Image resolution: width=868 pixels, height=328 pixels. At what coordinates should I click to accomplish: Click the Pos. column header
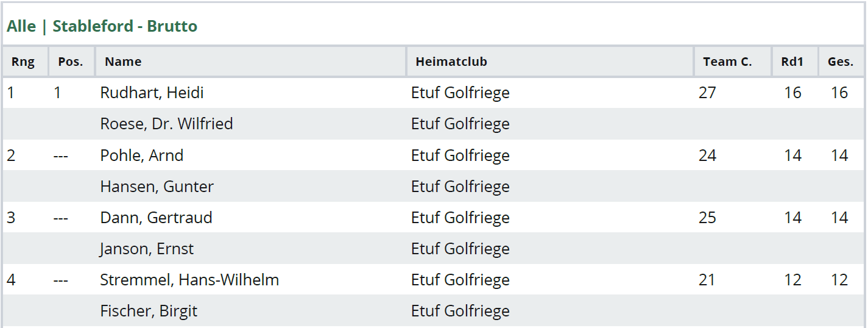pyautogui.click(x=72, y=62)
